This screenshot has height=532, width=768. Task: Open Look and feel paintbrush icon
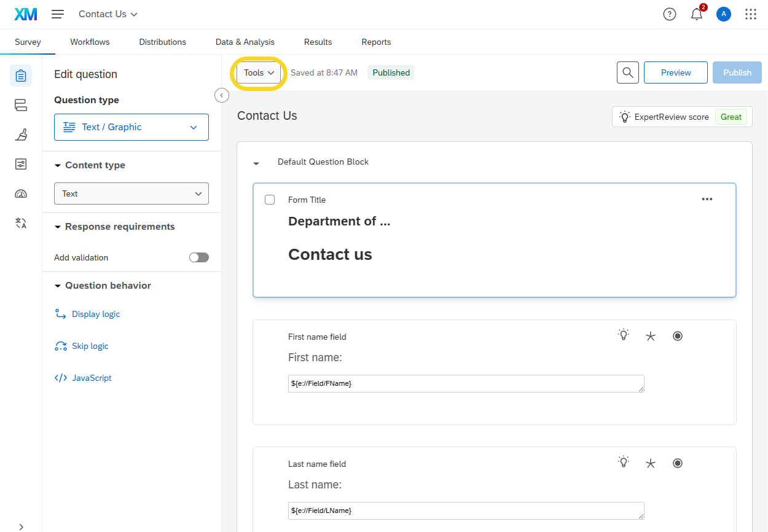(21, 135)
